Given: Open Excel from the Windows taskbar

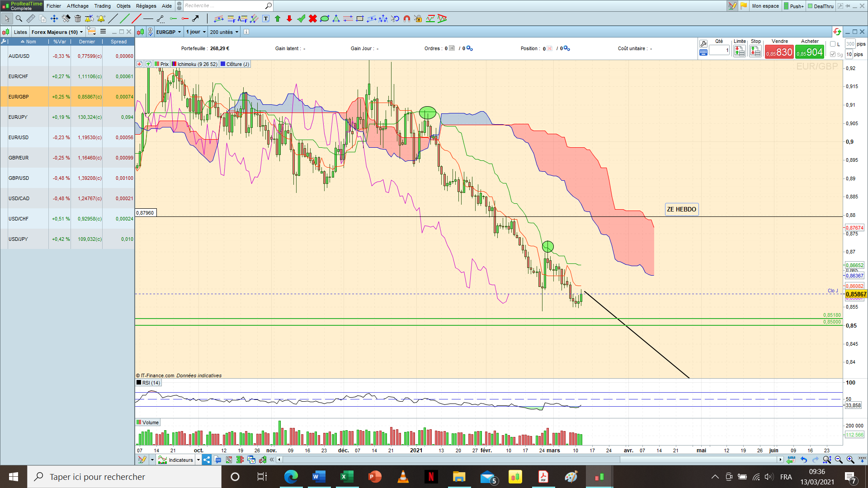Looking at the screenshot, I should (347, 477).
